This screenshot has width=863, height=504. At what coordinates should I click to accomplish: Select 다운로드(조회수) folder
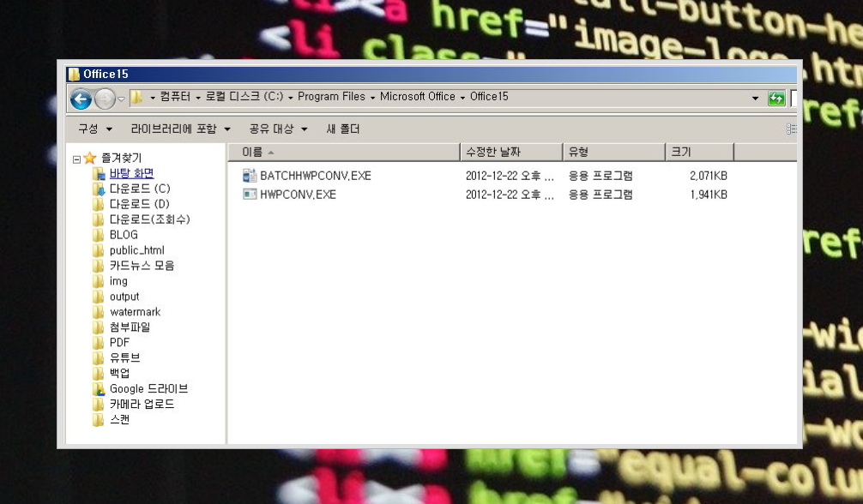point(150,219)
